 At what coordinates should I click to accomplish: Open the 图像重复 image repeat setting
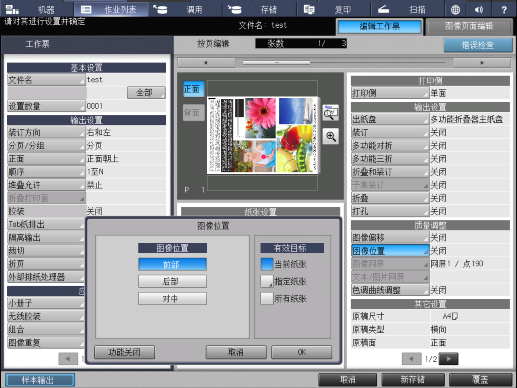(46, 342)
